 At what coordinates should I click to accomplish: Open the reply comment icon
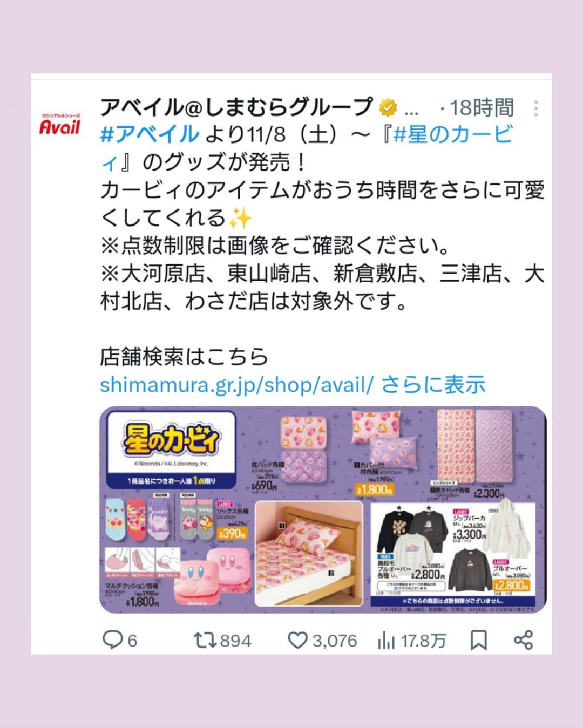pyautogui.click(x=113, y=641)
